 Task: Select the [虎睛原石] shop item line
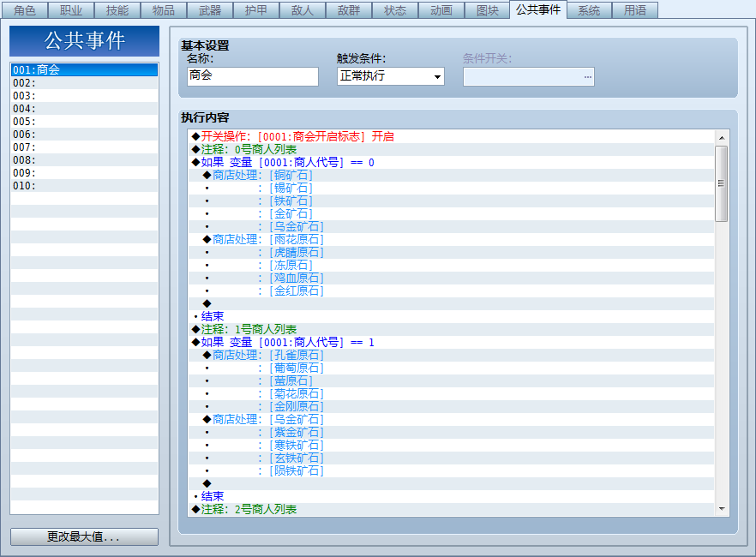click(451, 252)
